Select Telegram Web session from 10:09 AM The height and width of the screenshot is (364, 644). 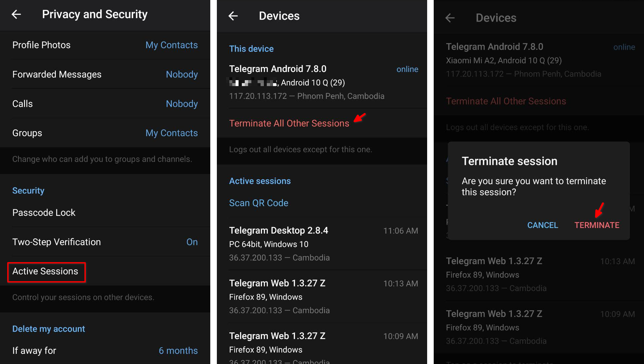tap(322, 343)
